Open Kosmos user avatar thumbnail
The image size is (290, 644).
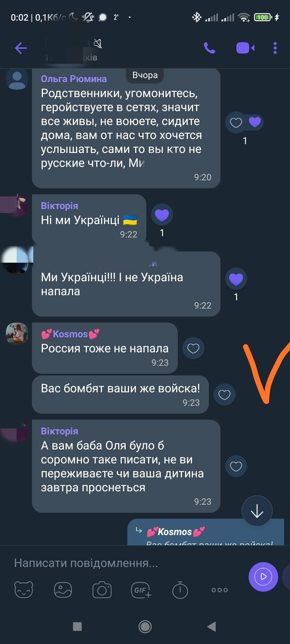click(x=17, y=333)
